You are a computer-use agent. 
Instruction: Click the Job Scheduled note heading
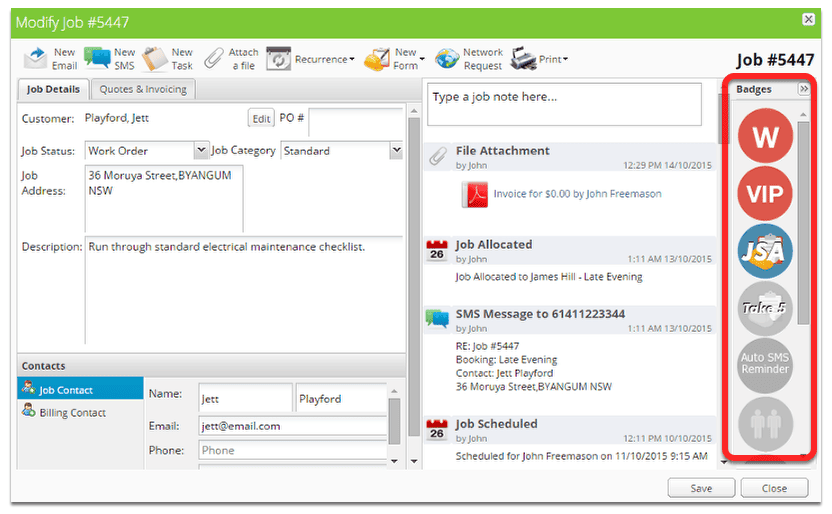pyautogui.click(x=496, y=424)
